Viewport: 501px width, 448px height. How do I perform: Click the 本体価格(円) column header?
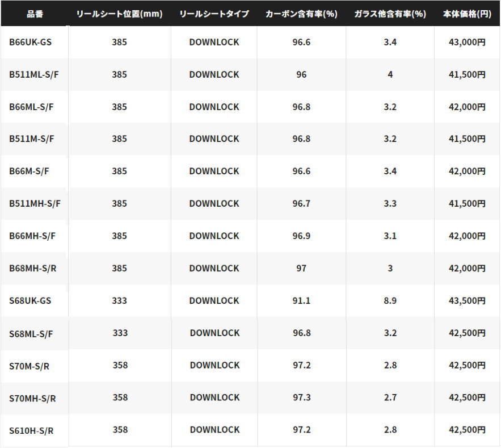pyautogui.click(x=467, y=14)
